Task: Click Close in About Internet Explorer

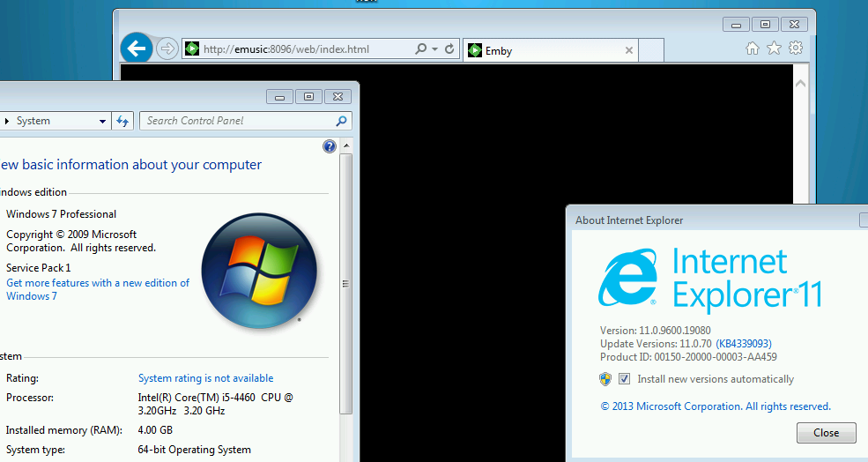Action: 826,433
